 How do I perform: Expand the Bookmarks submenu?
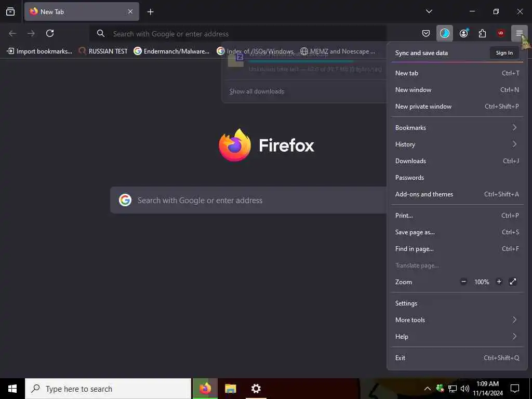(x=457, y=128)
